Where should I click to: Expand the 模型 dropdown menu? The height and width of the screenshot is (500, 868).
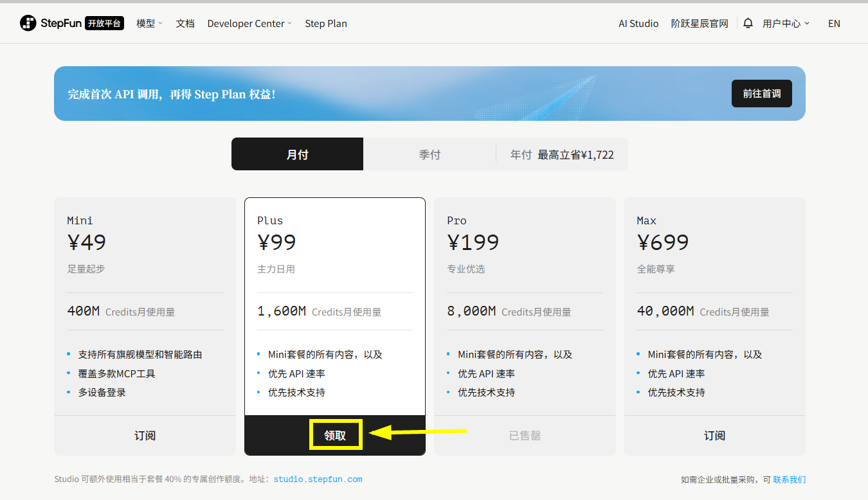(x=149, y=23)
